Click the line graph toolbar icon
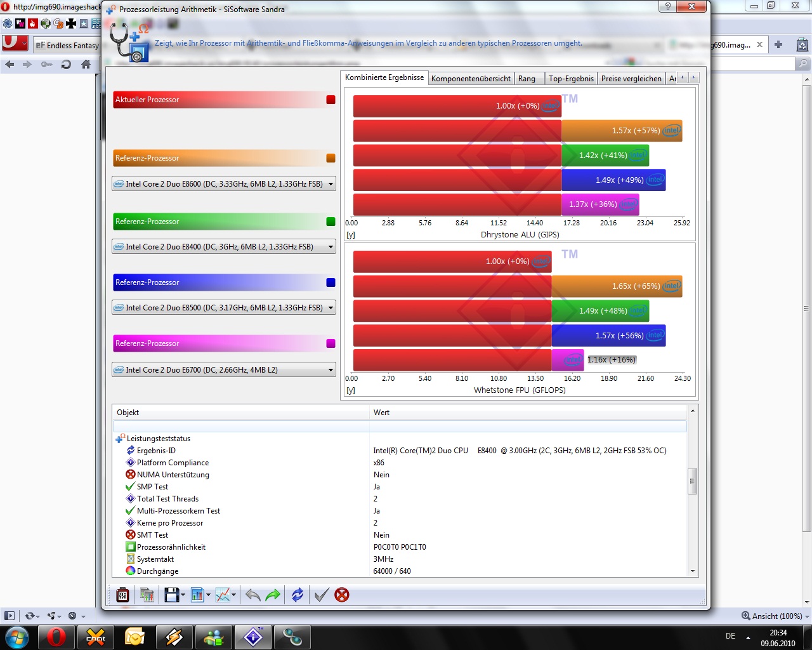The width and height of the screenshot is (812, 650). click(x=222, y=595)
